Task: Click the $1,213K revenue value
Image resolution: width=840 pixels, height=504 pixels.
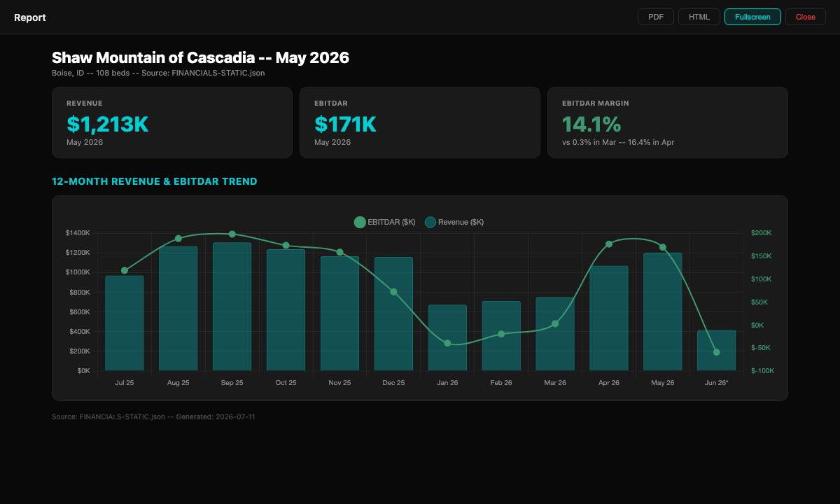Action: pyautogui.click(x=108, y=124)
